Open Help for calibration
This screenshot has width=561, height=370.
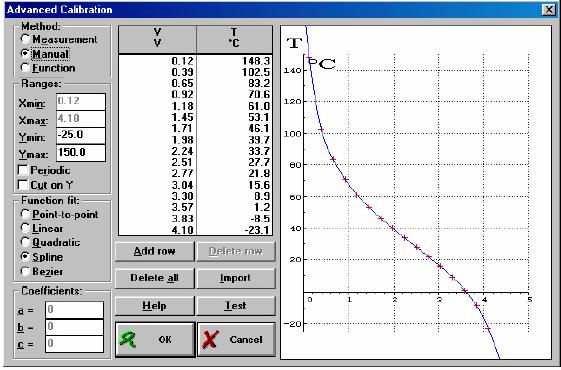[x=155, y=306]
